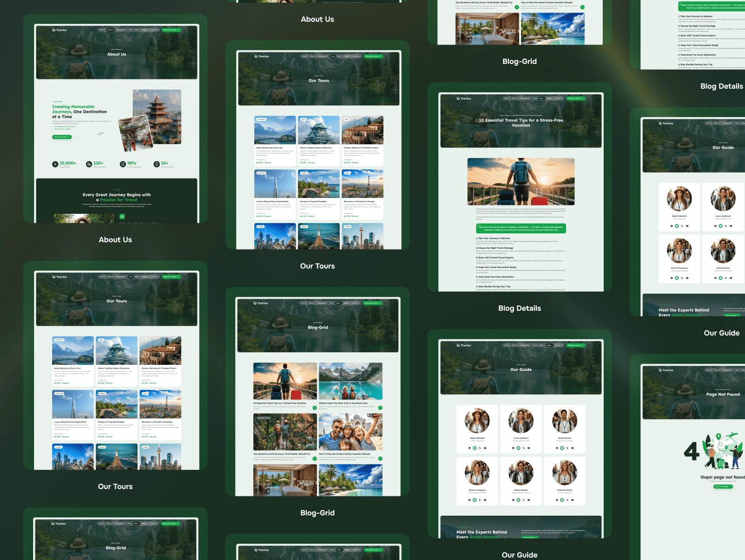Click the breadcrumb above the 10 Essential Travel Tips hero title

(x=521, y=115)
